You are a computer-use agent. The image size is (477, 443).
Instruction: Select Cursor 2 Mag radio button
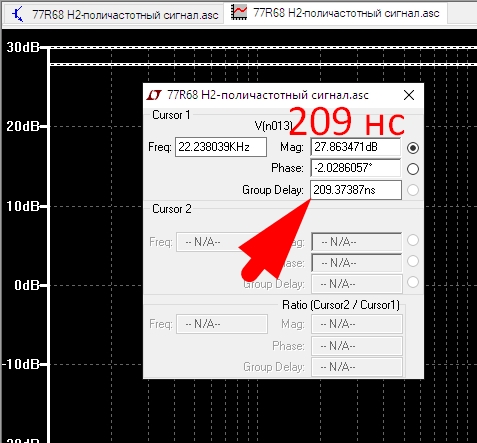point(413,240)
